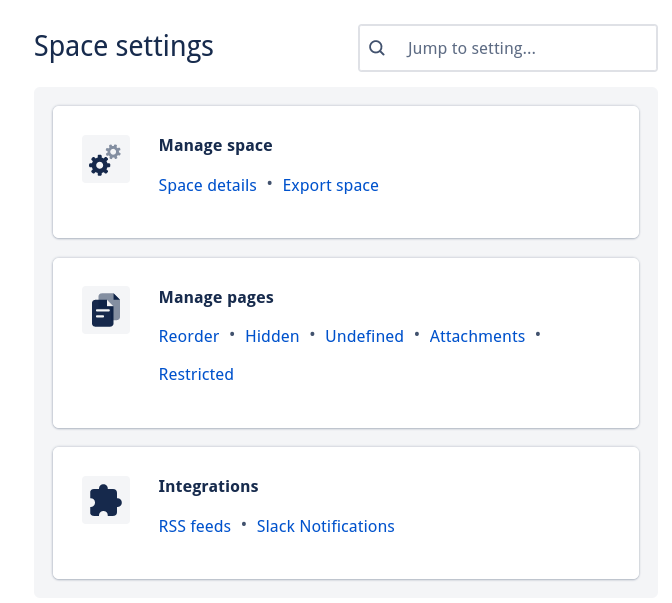The height and width of the screenshot is (603, 672).
Task: Open the Export space link
Action: click(x=330, y=185)
